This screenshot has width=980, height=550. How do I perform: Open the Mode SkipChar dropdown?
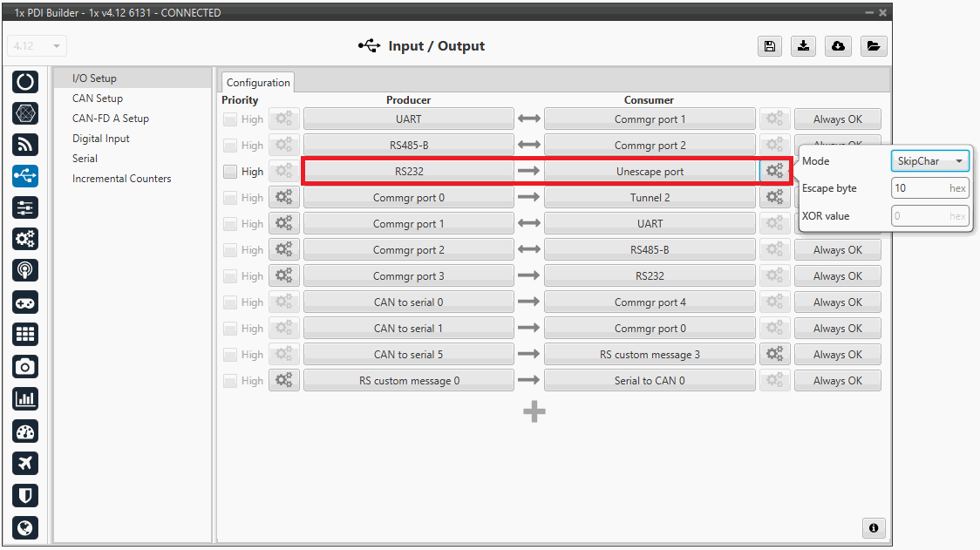click(929, 161)
